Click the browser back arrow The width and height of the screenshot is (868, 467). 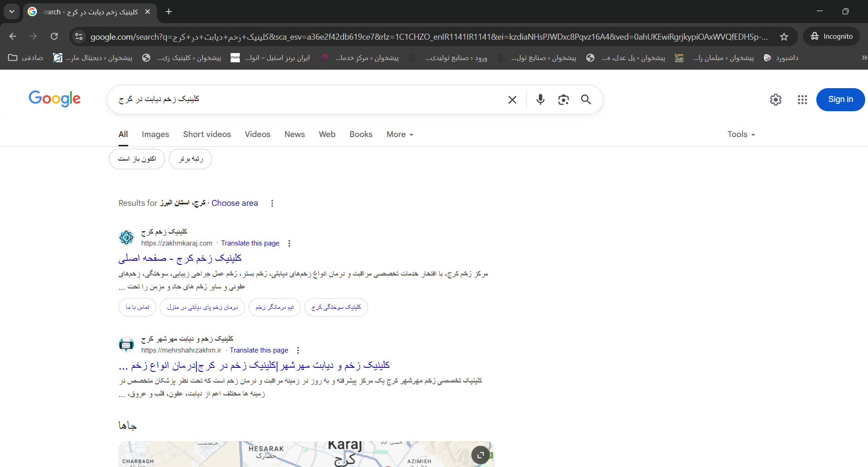click(x=13, y=36)
